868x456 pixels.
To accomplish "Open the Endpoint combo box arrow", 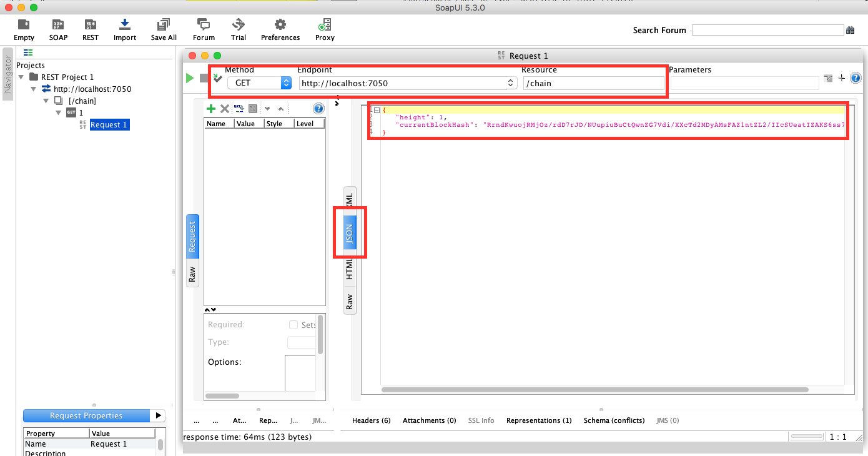I will point(510,82).
